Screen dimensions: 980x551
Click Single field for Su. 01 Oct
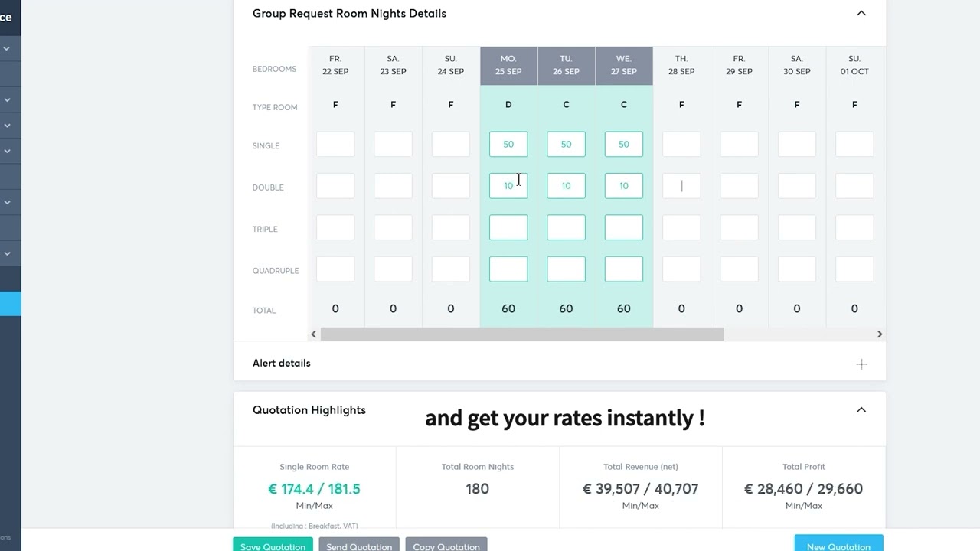(x=854, y=145)
